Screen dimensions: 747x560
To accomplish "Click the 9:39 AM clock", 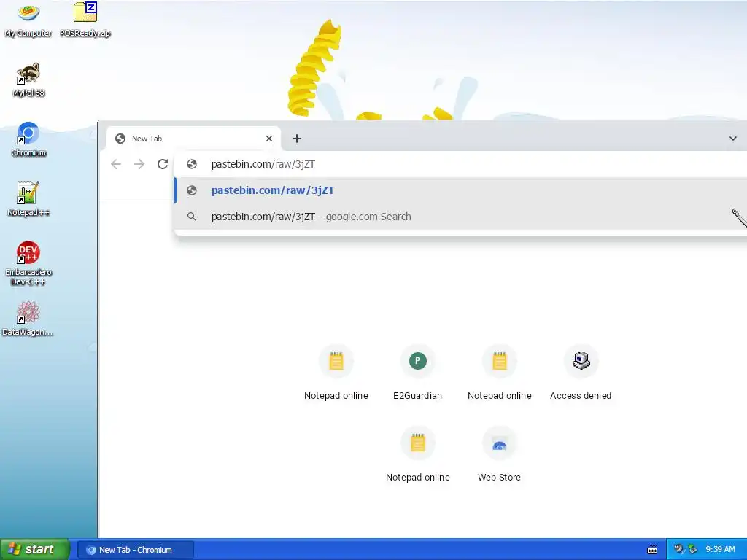I will tap(720, 550).
